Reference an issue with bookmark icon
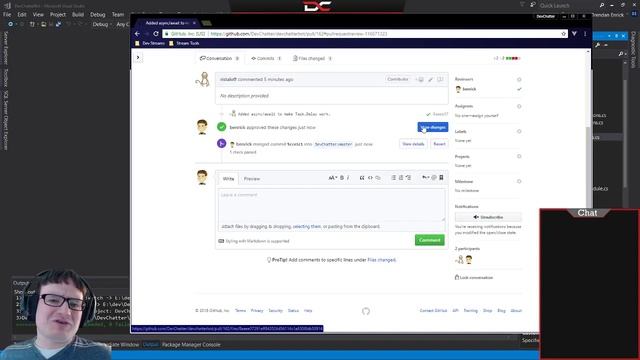This screenshot has height=360, width=640. tap(441, 178)
